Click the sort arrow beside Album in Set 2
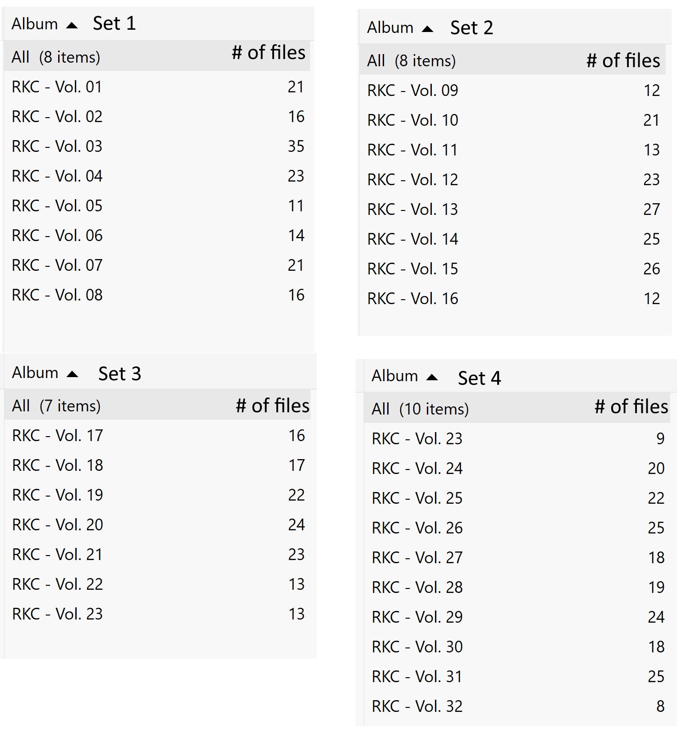700x729 pixels. 427,29
